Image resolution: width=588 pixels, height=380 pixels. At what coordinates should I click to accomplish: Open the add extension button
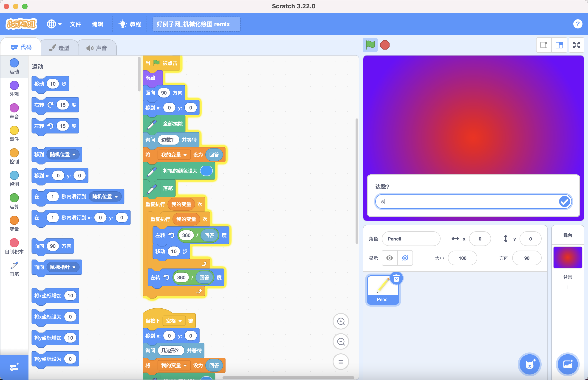tap(14, 367)
